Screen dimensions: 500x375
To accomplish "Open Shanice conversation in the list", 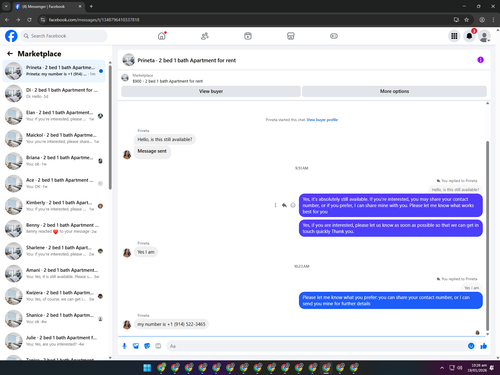I will coord(54,318).
